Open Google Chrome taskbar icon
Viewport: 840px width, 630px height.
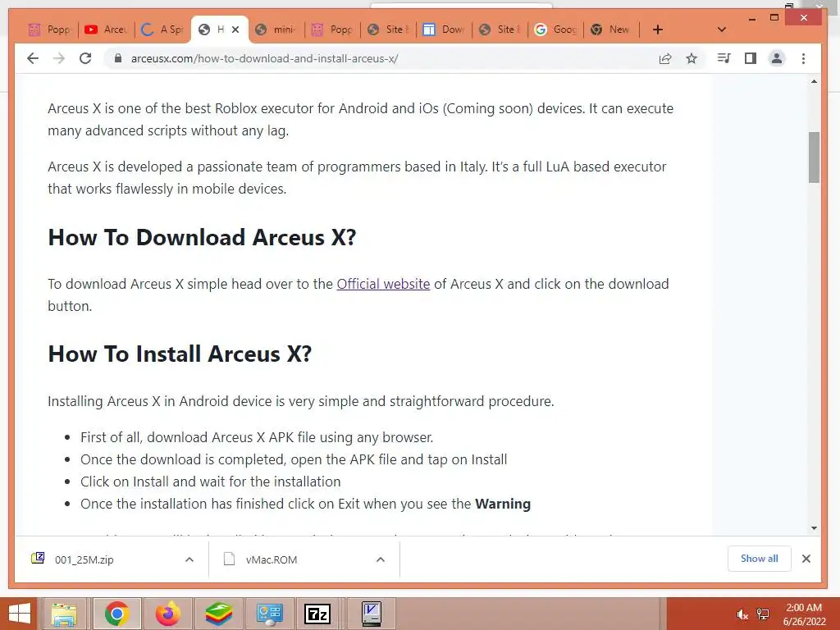pyautogui.click(x=116, y=614)
